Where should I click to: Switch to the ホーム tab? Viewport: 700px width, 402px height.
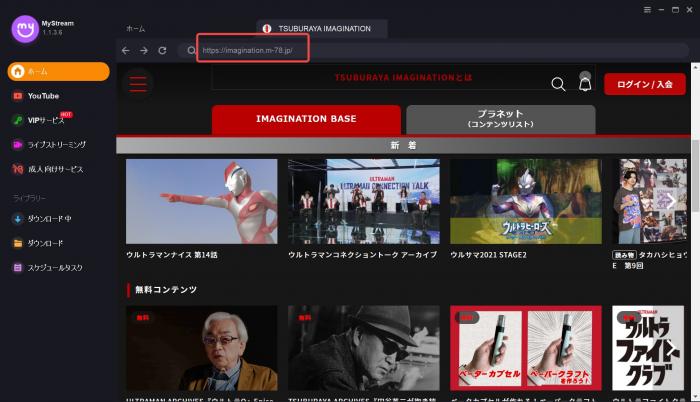135,29
